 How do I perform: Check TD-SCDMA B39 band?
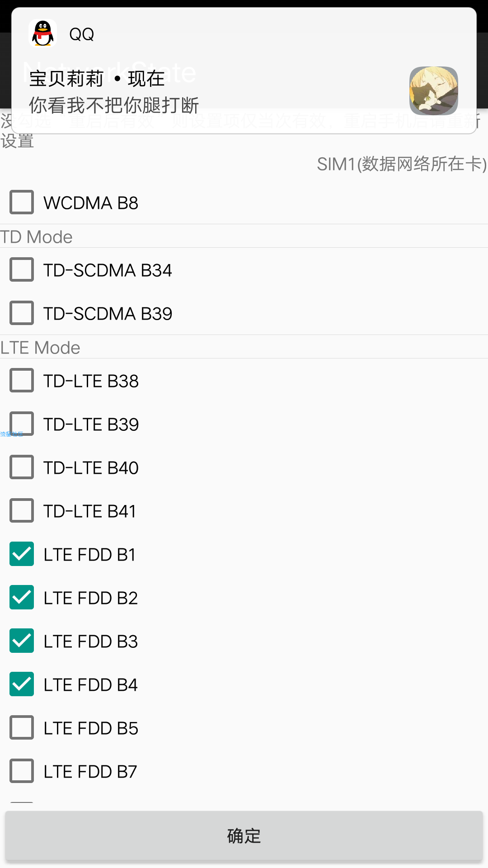pos(22,313)
